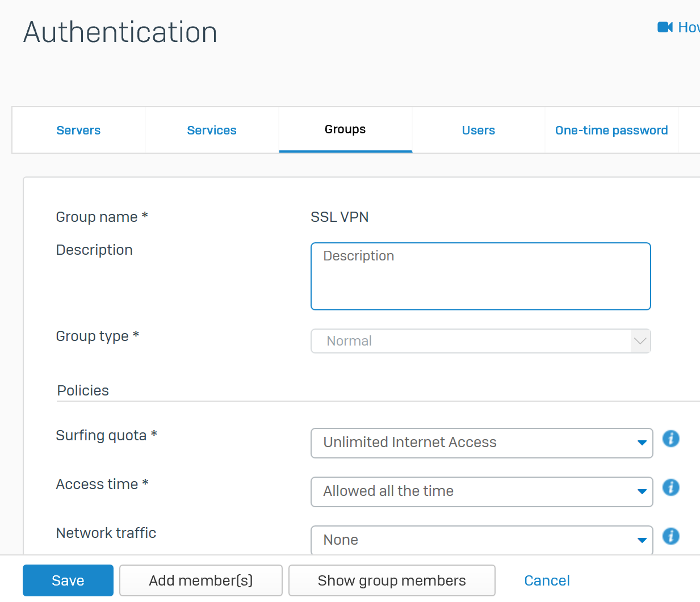The width and height of the screenshot is (700, 602).
Task: Select the Groups tab
Action: click(x=345, y=130)
